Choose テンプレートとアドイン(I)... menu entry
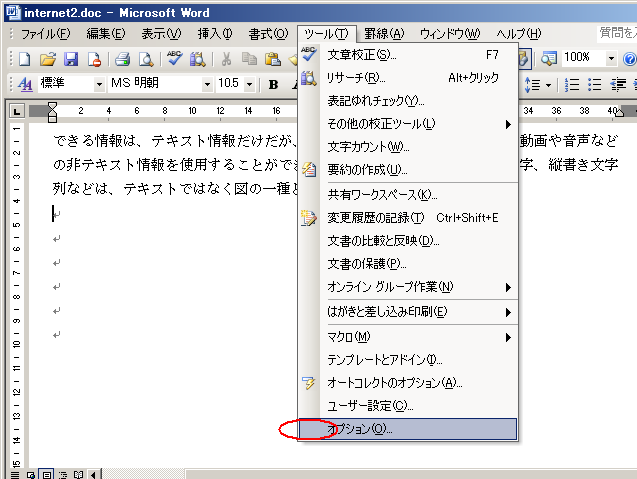Screen dimensions: 637x479 coord(408,360)
